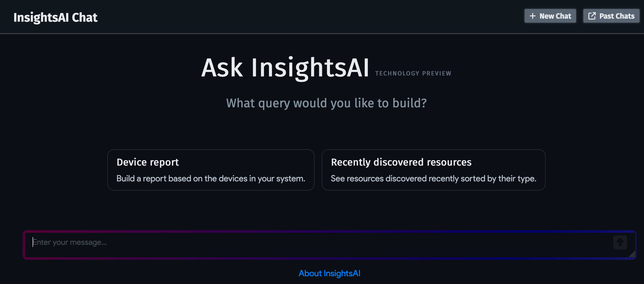The image size is (644, 284).
Task: Click the arrow icon at input field's right edge
Action: (x=620, y=242)
